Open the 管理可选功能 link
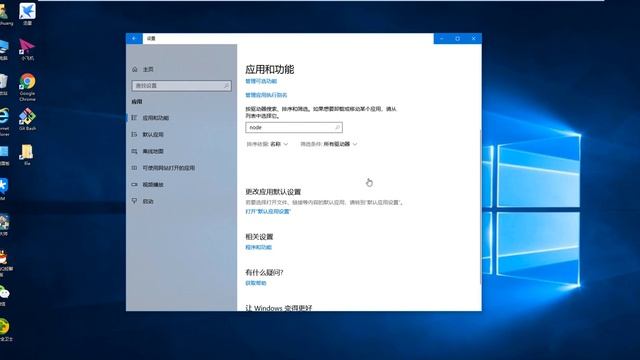Viewport: 640px width, 360px height. 261,81
